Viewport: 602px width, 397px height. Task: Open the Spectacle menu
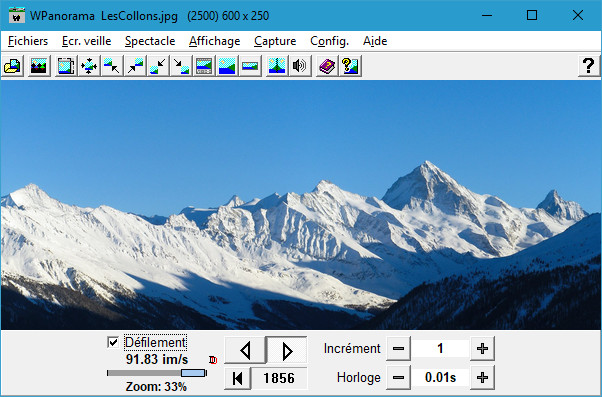tap(150, 41)
